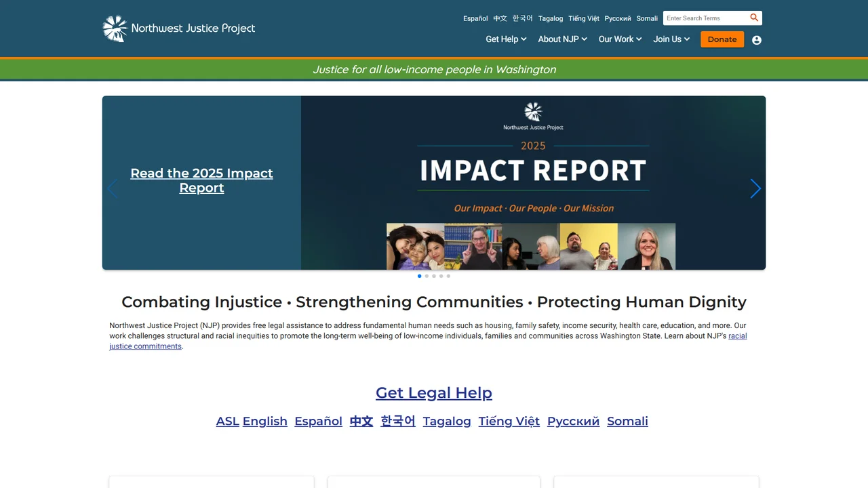The width and height of the screenshot is (868, 488).
Task: Switch site language to Español in header
Action: pos(475,18)
